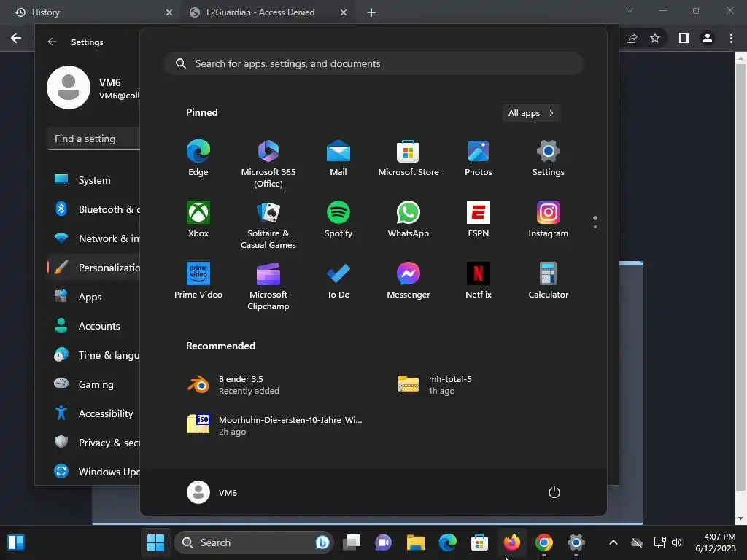Screen dimensions: 747x560
Task: Launch the Netflix app
Action: tap(479, 281)
